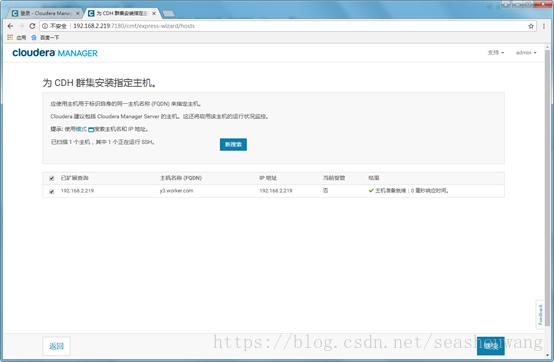Click the 当前受管 column header
This screenshot has width=554, height=362.
coord(334,178)
